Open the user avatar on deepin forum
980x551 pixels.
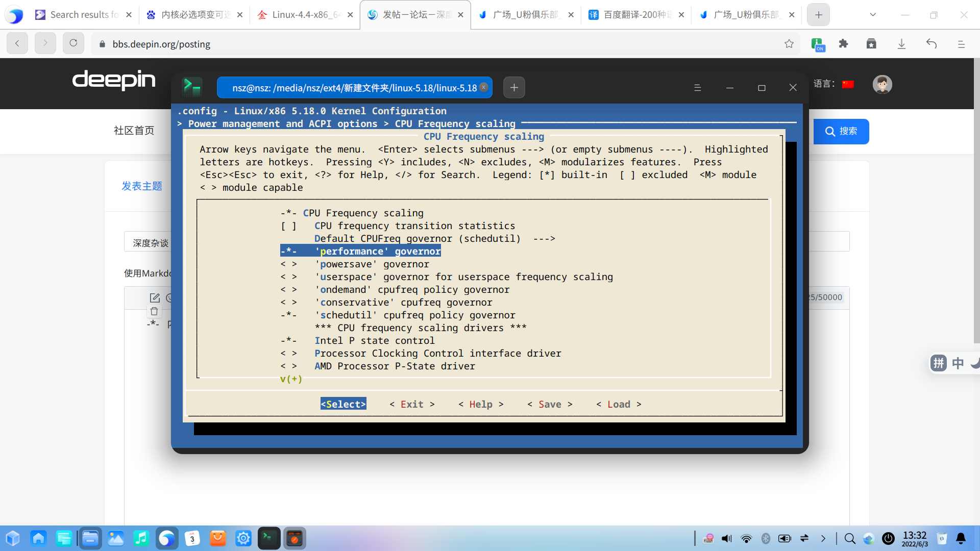[882, 84]
